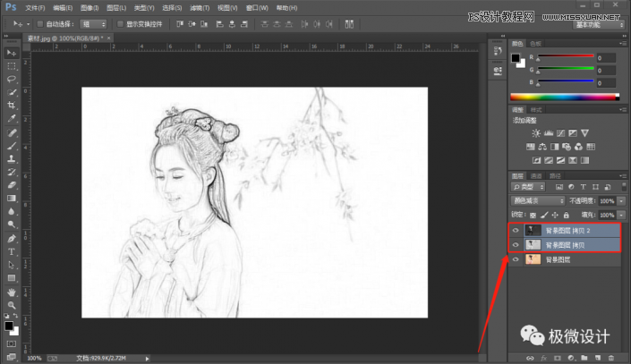Screen dimensions: 631x364
Task: Select the Lasso tool in the toolbox
Action: click(x=12, y=79)
